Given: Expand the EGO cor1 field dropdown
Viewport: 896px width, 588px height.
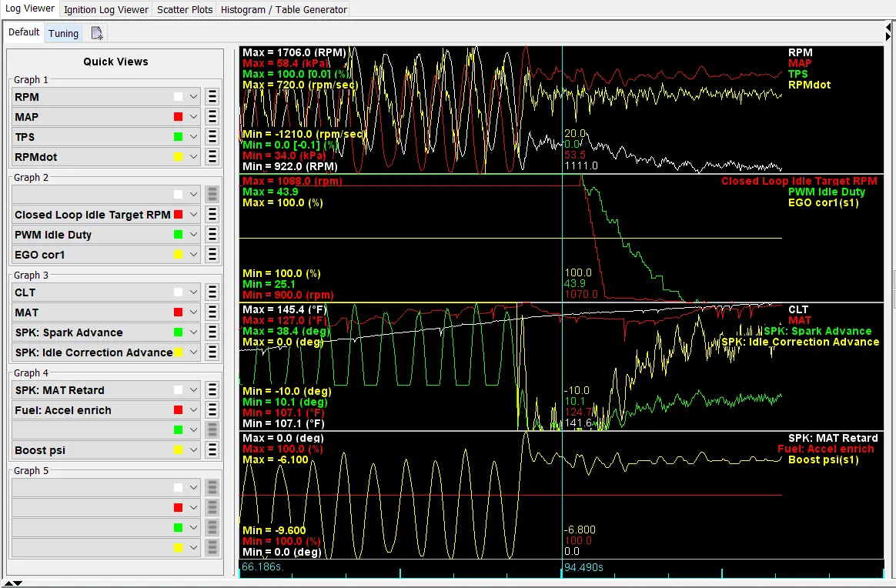Looking at the screenshot, I should (x=194, y=255).
